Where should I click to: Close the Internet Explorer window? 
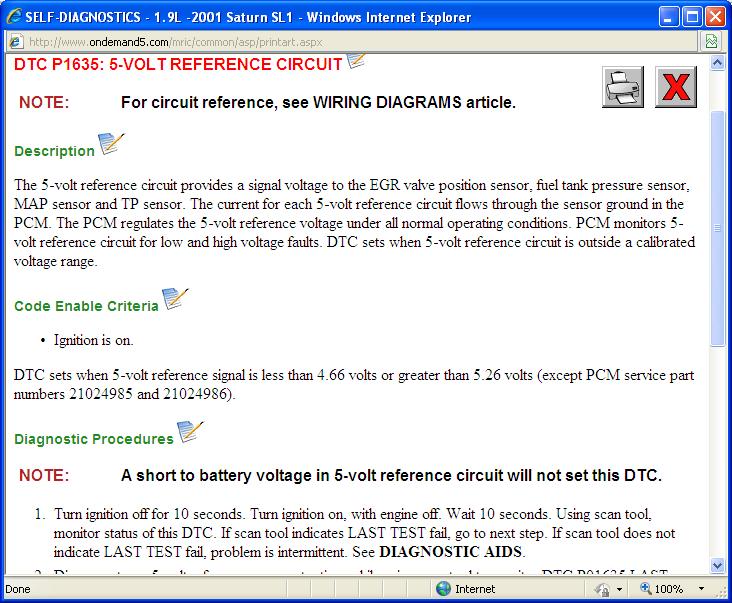(x=715, y=17)
